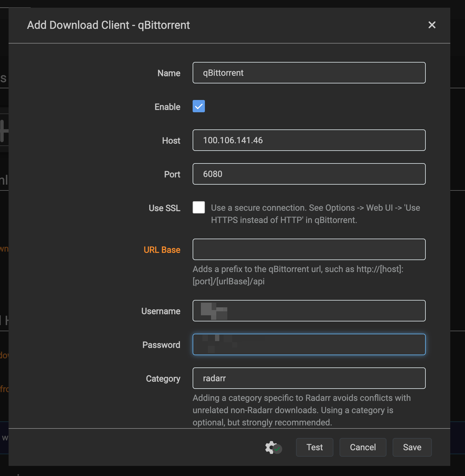Image resolution: width=465 pixels, height=476 pixels.
Task: Click the Host label
Action: (x=171, y=140)
